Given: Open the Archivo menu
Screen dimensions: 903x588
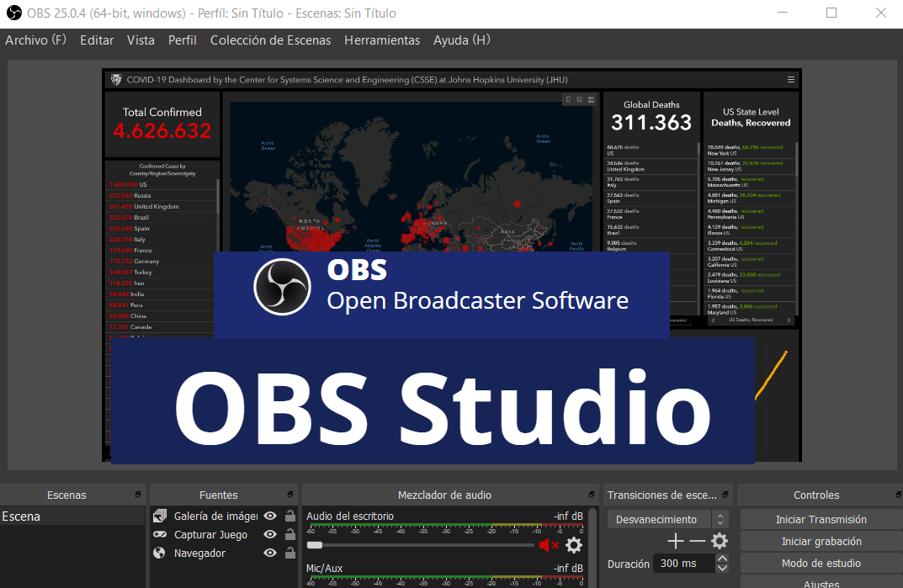Looking at the screenshot, I should [x=35, y=40].
